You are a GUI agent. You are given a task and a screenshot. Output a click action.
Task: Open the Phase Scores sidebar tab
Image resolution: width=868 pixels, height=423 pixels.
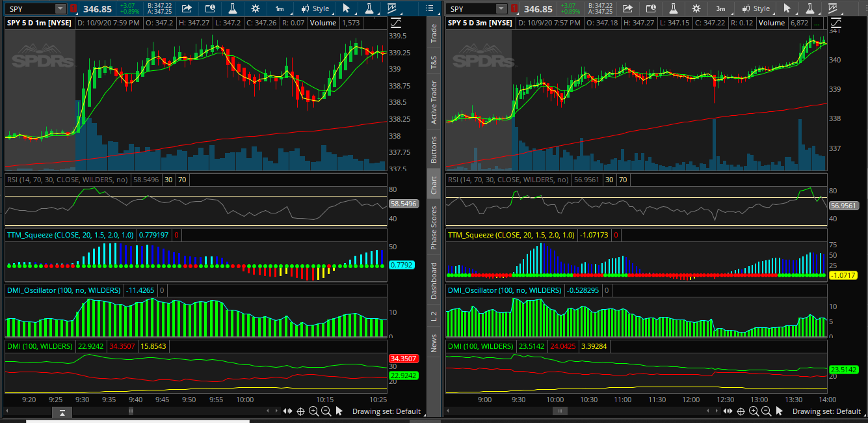pos(434,228)
